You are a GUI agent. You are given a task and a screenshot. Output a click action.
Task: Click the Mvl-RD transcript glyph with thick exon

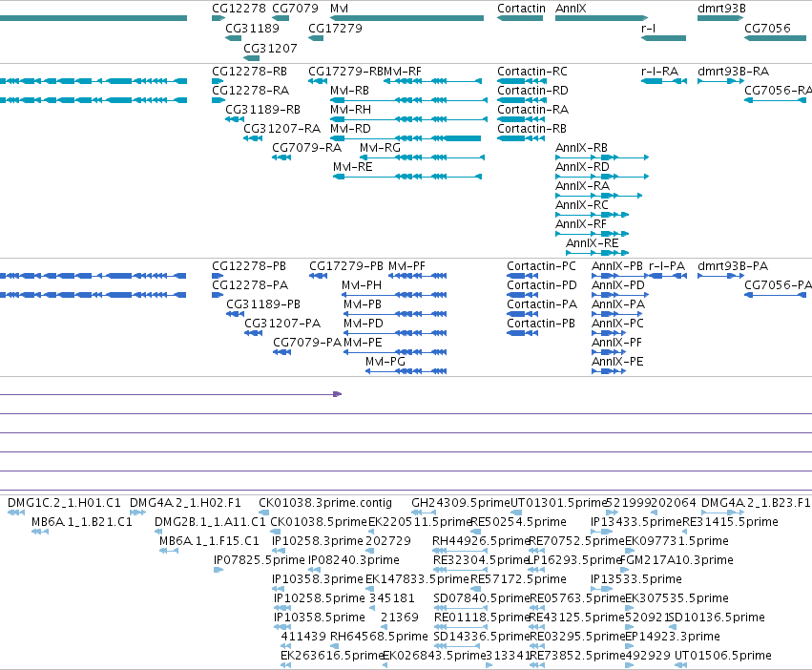coord(406,138)
